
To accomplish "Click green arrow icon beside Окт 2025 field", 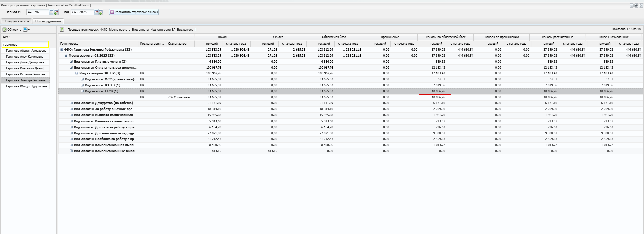I will click(101, 12).
